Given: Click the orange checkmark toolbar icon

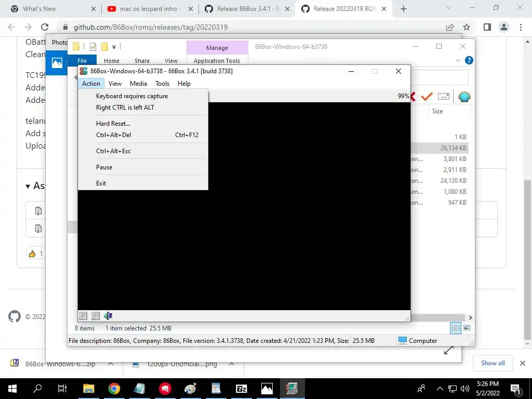Looking at the screenshot, I should coord(427,97).
